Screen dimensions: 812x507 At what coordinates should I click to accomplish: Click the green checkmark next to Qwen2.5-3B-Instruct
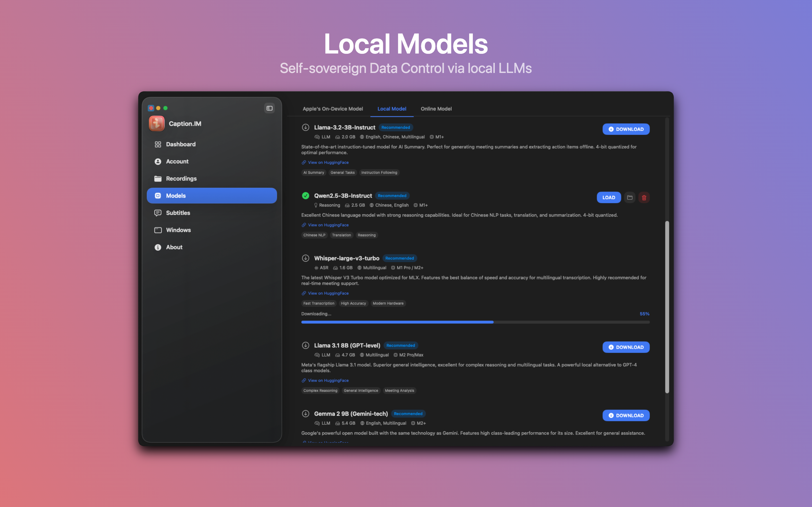pyautogui.click(x=305, y=195)
